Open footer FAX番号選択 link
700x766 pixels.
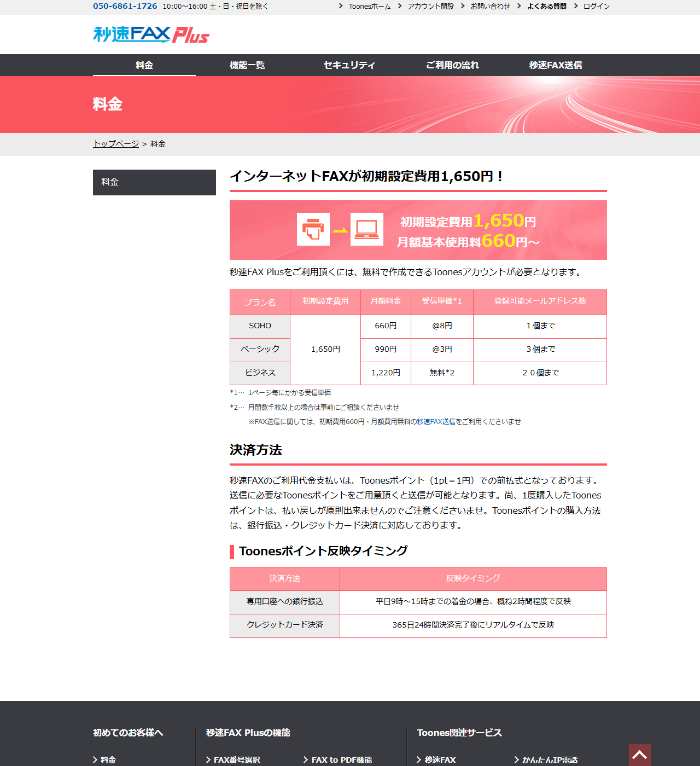point(237,760)
